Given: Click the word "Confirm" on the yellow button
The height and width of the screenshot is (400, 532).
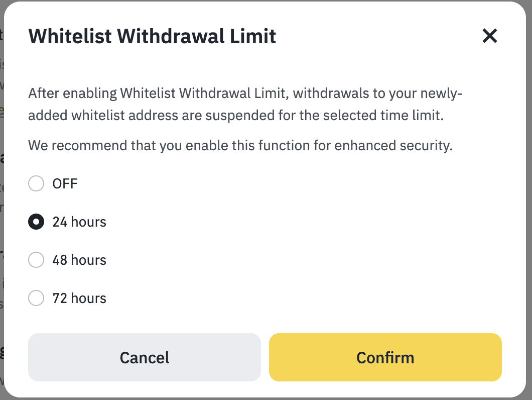Looking at the screenshot, I should tap(385, 358).
